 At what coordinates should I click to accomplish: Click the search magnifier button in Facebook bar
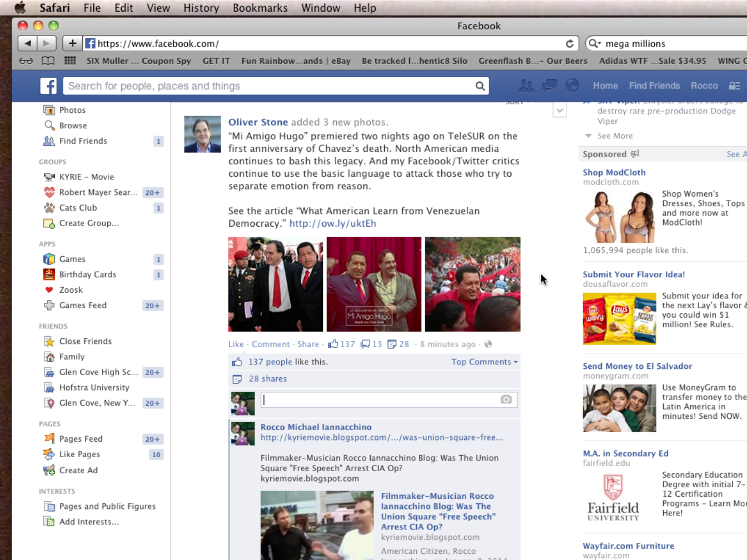(480, 86)
